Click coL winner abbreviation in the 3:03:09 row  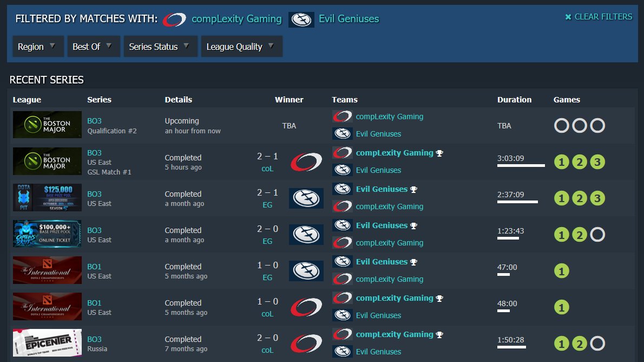pos(267,169)
